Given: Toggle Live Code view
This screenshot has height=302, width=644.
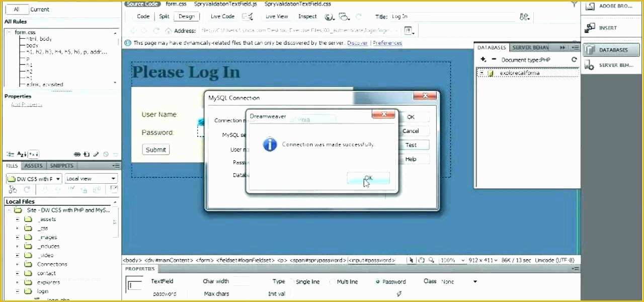Looking at the screenshot, I should (222, 16).
